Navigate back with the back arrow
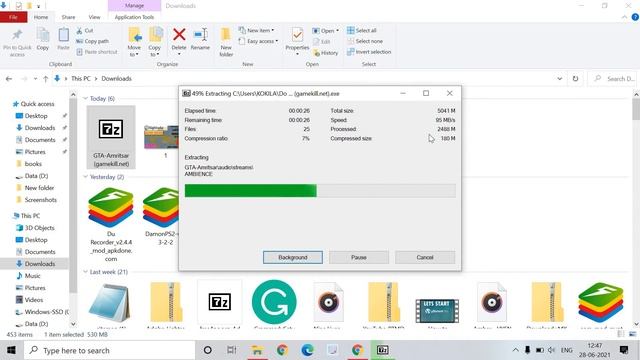 9,78
